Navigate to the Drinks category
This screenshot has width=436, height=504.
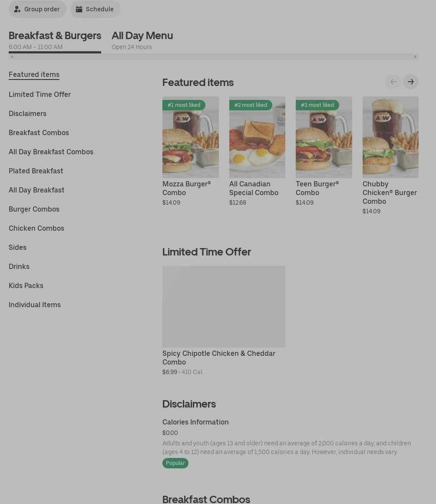(19, 266)
